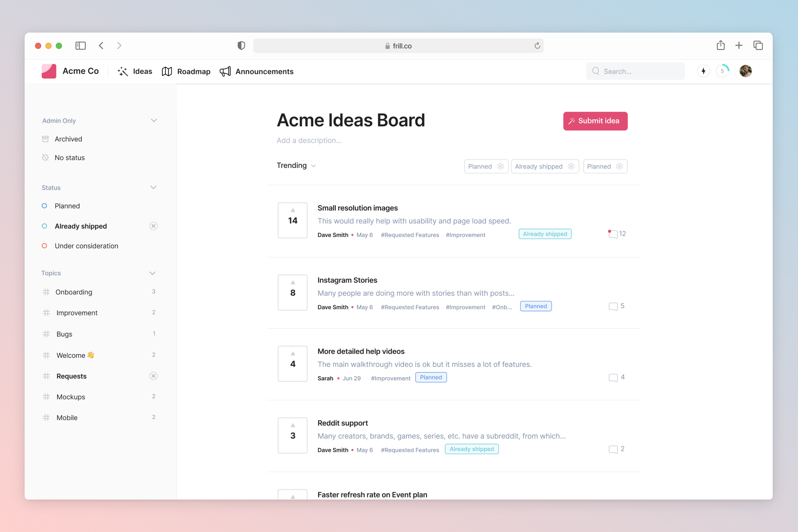Click the lightning bolt icon
Viewport: 798px width, 532px height.
coord(703,71)
